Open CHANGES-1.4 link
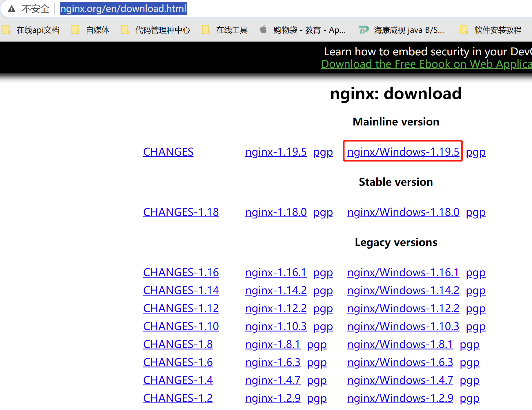Screen dimensions: 532x410 point(178,380)
